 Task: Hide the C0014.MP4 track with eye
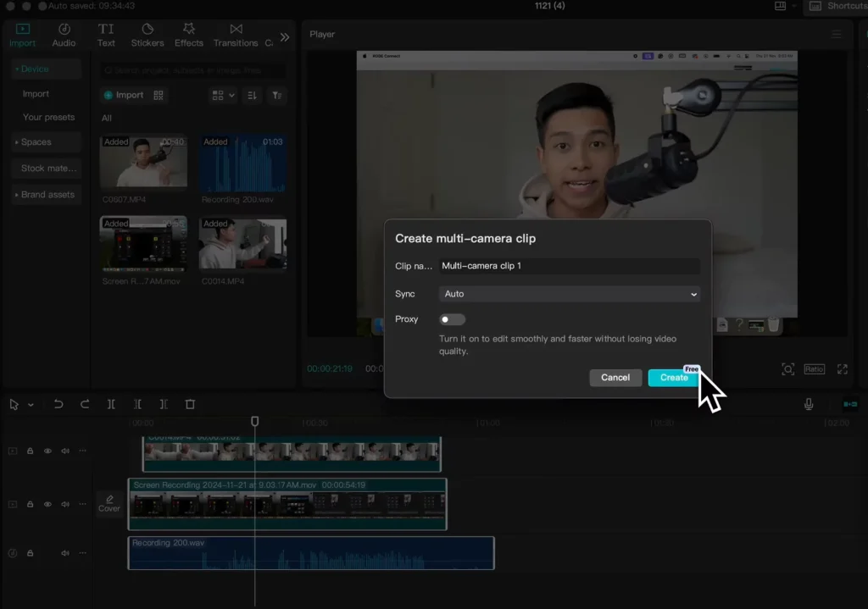[47, 451]
